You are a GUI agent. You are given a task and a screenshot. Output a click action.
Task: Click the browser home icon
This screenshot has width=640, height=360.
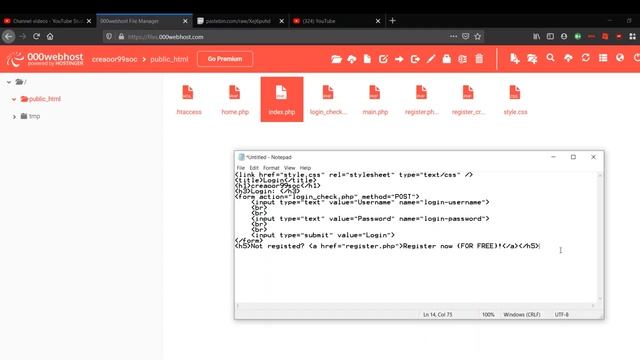coord(50,36)
